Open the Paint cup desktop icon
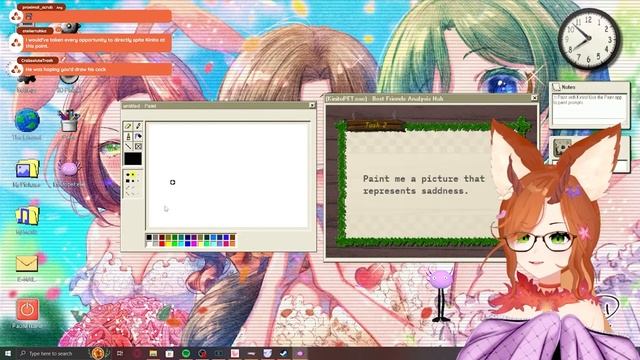This screenshot has width=640, height=360. (69, 122)
